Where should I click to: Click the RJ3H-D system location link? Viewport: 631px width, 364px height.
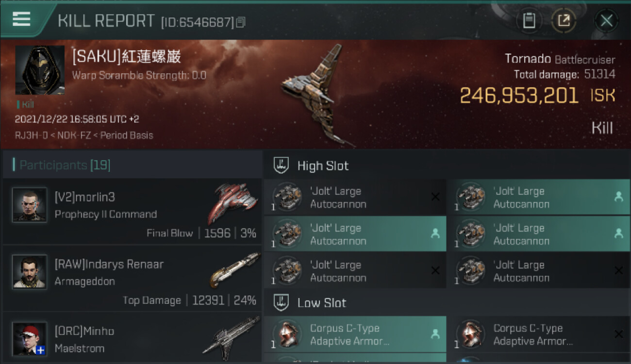pyautogui.click(x=32, y=135)
